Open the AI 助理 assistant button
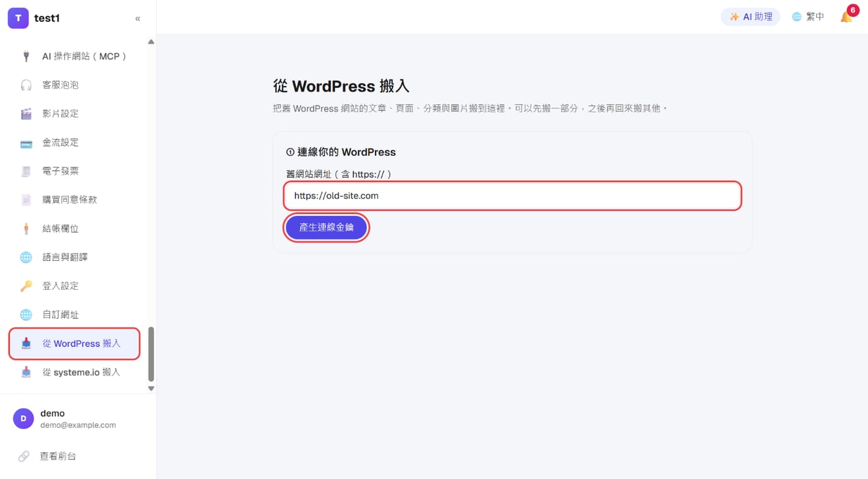The height and width of the screenshot is (479, 868). 750,17
